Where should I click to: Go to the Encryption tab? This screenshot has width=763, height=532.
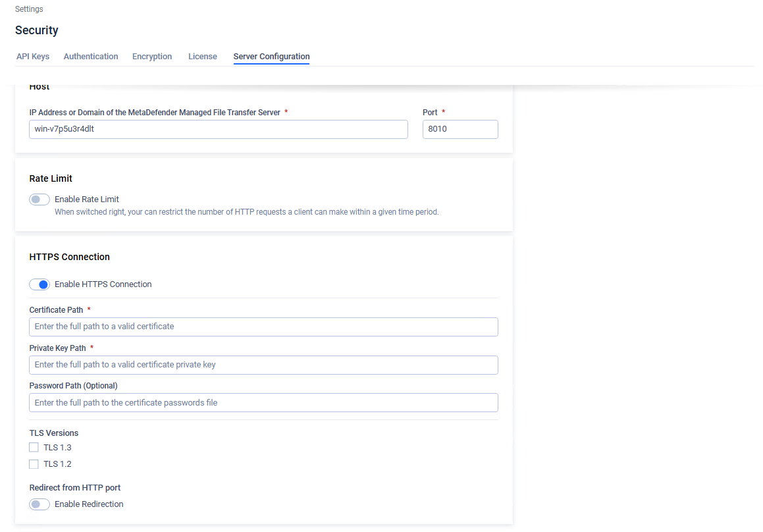tap(152, 57)
